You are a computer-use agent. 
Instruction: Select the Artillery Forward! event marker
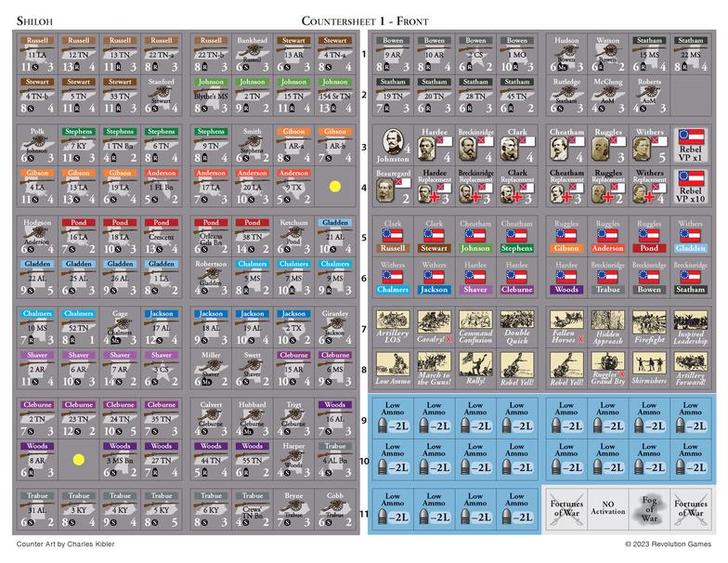point(691,369)
